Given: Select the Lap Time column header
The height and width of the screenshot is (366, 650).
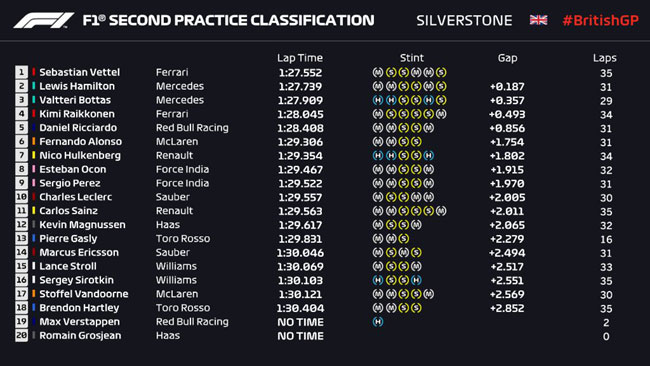Looking at the screenshot, I should 300,58.
